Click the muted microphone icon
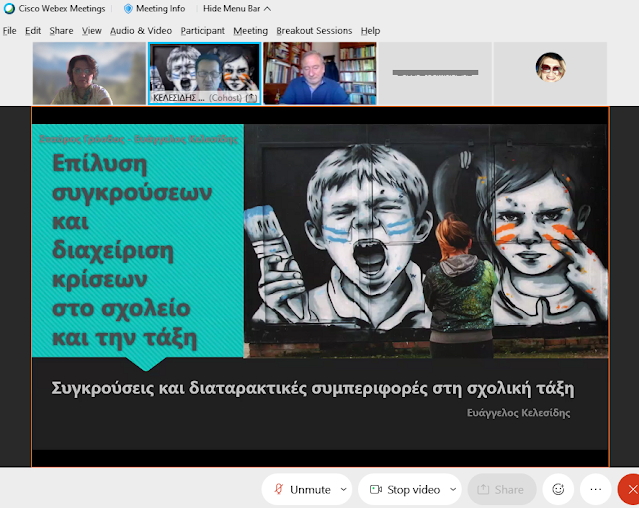 tap(277, 490)
